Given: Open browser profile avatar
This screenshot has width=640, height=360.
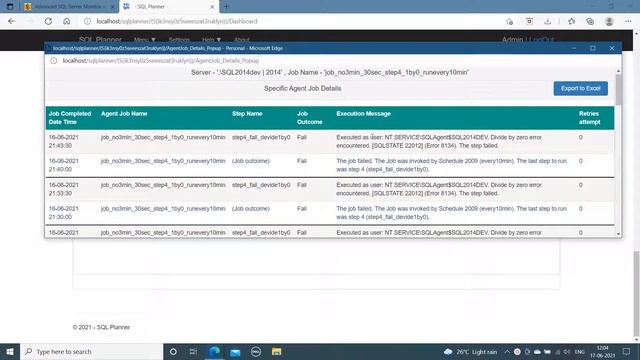Looking at the screenshot, I should pyautogui.click(x=609, y=21).
